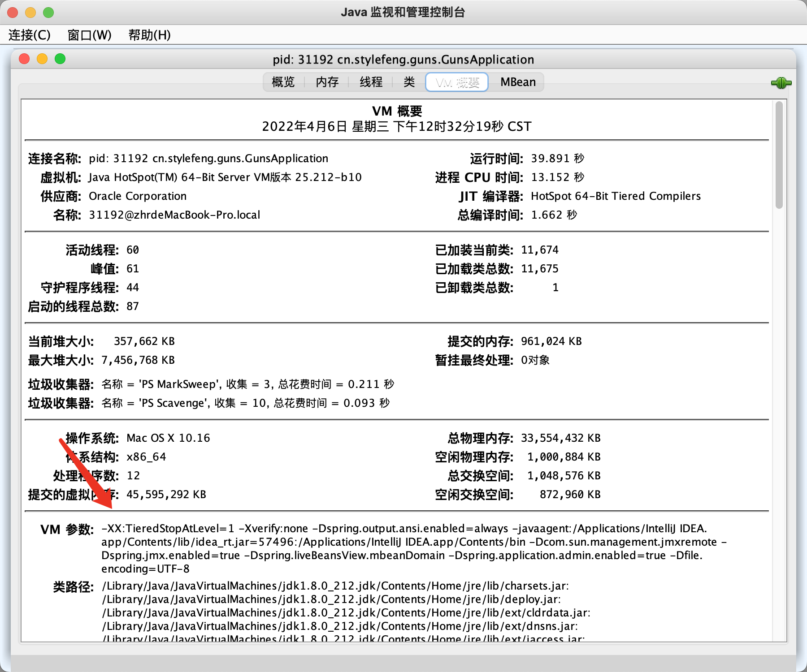The width and height of the screenshot is (807, 672).
Task: Click the encoding=UTF-8 arguments line
Action: (145, 569)
